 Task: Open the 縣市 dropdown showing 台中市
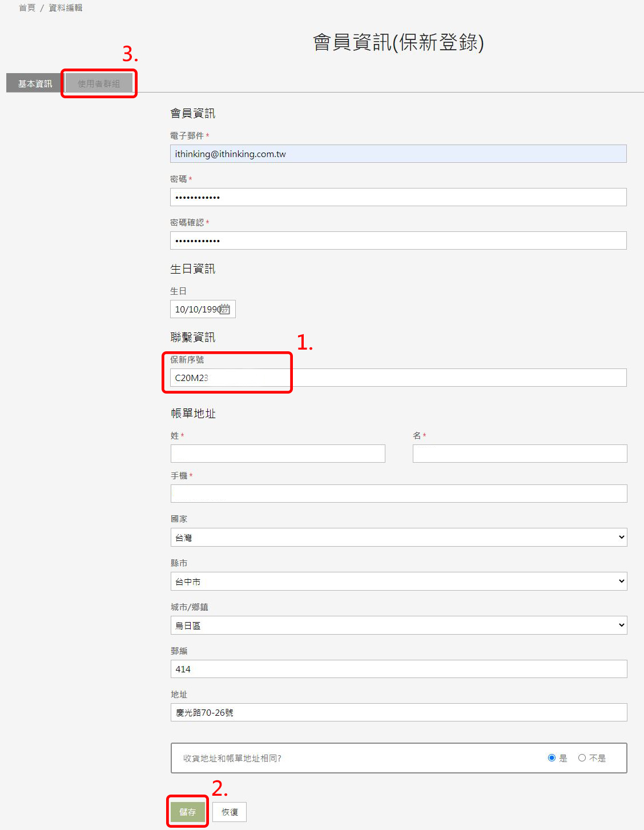(399, 582)
